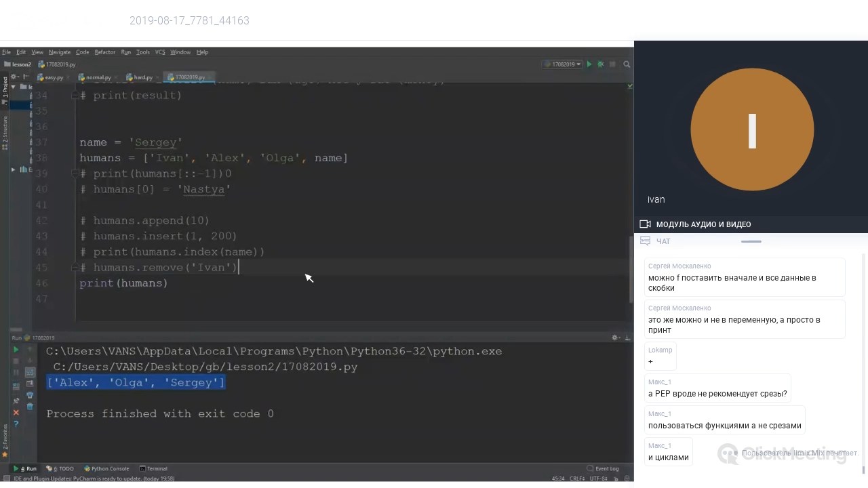This screenshot has height=488, width=868.
Task: Open the 17082019 run configuration dropdown
Action: (562, 64)
